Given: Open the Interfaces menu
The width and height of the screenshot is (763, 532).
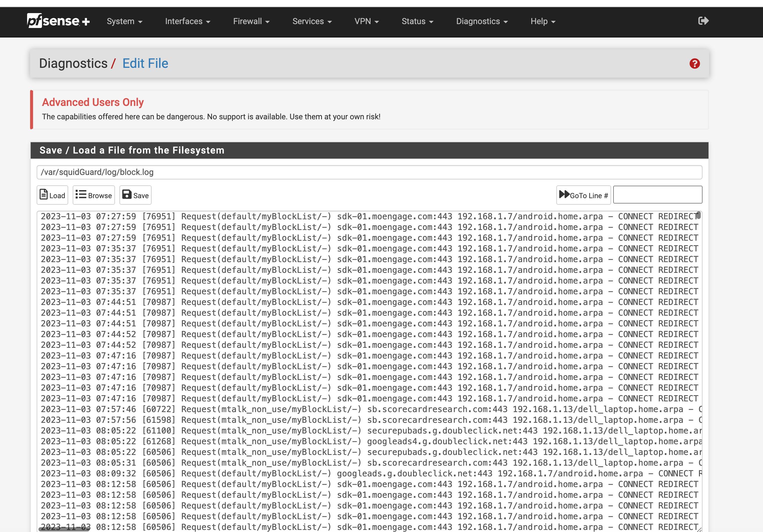Looking at the screenshot, I should tap(187, 21).
